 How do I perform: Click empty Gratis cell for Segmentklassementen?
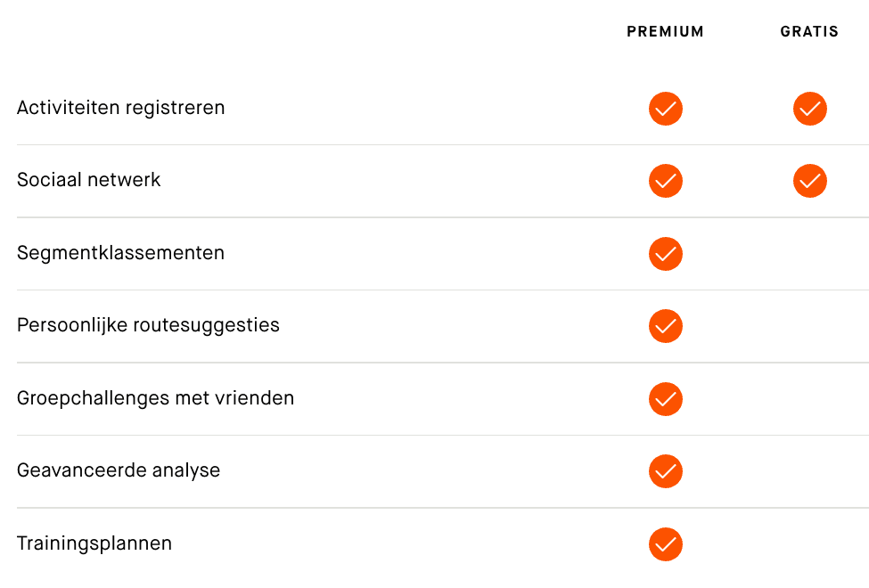tap(809, 254)
